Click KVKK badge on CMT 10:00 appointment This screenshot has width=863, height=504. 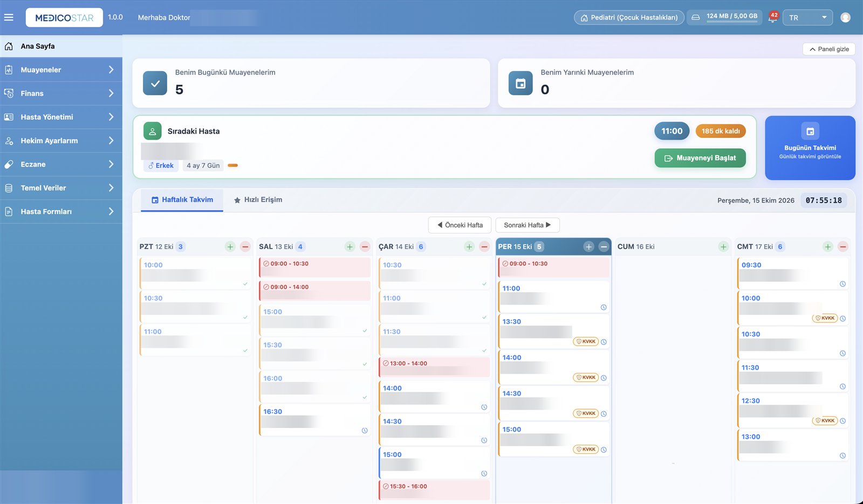(825, 318)
